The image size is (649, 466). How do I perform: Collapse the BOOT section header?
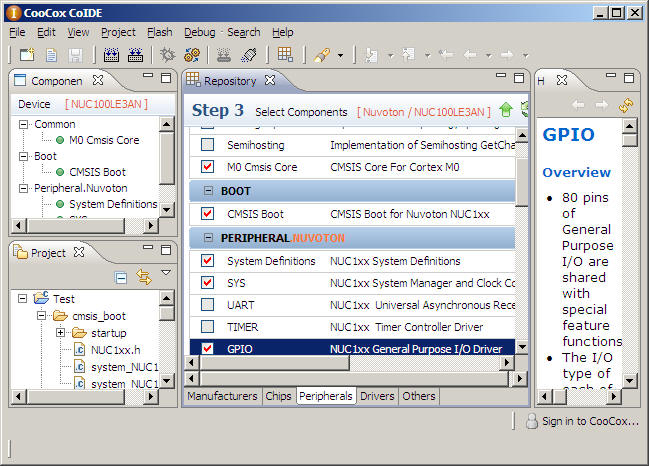[208, 190]
